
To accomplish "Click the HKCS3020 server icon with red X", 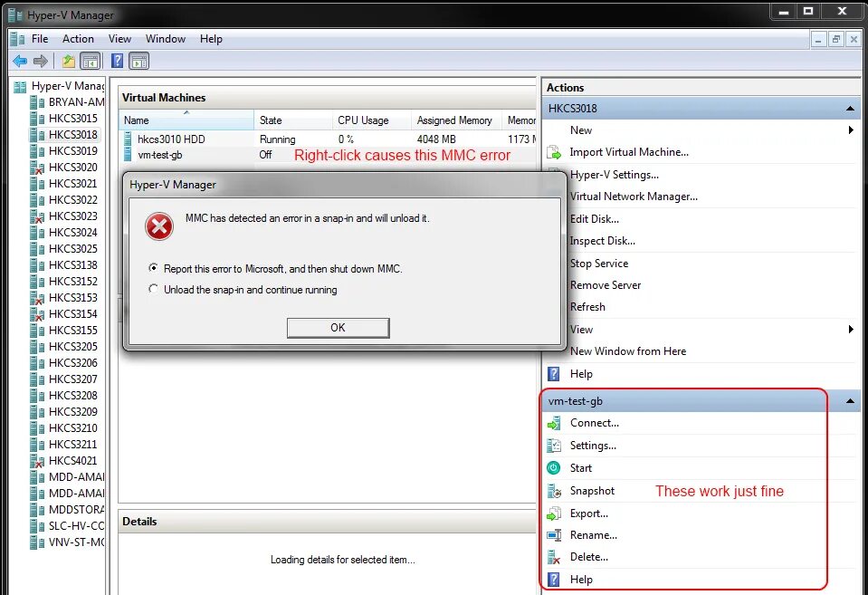I will (x=37, y=168).
